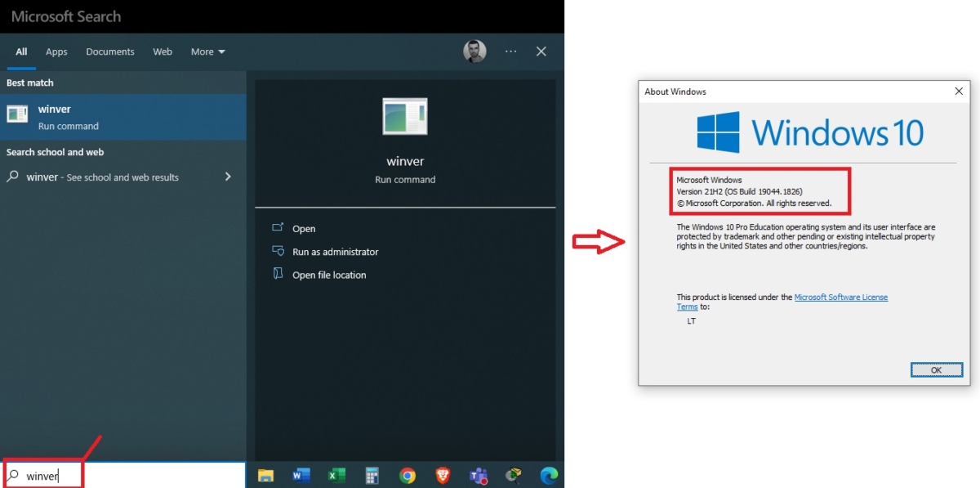
Task: Open the Microsoft Software License link
Action: tap(840, 298)
